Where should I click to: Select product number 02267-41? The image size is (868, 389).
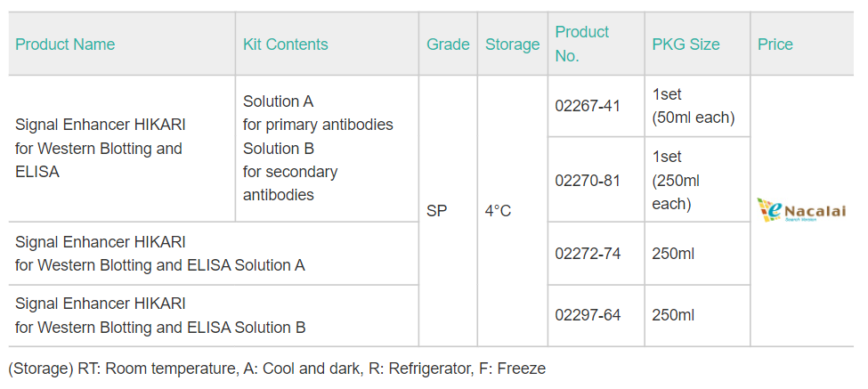pyautogui.click(x=588, y=106)
